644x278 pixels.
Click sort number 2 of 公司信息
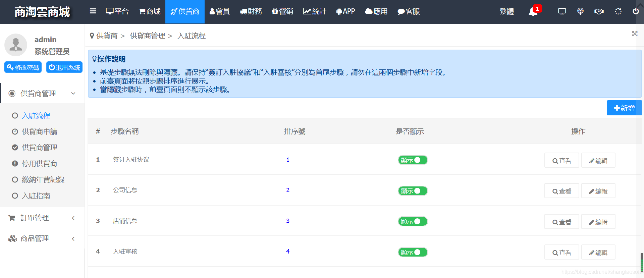click(x=288, y=190)
